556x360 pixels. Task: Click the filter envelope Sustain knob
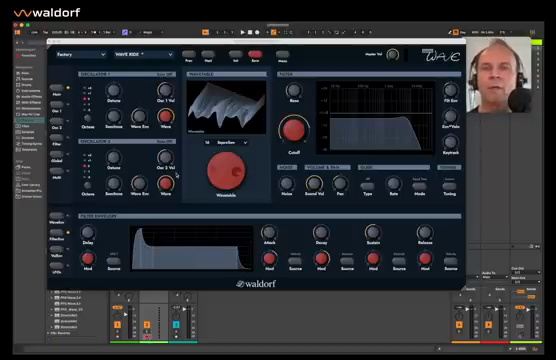(x=373, y=232)
